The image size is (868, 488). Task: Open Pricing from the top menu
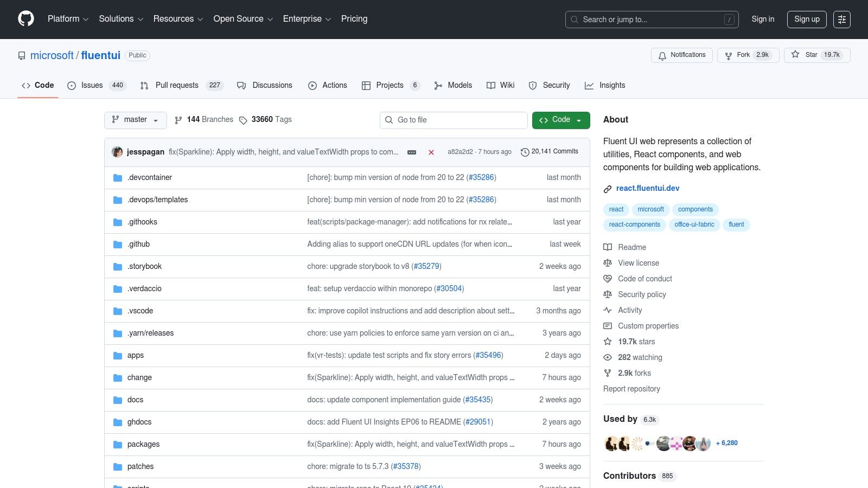pos(354,19)
